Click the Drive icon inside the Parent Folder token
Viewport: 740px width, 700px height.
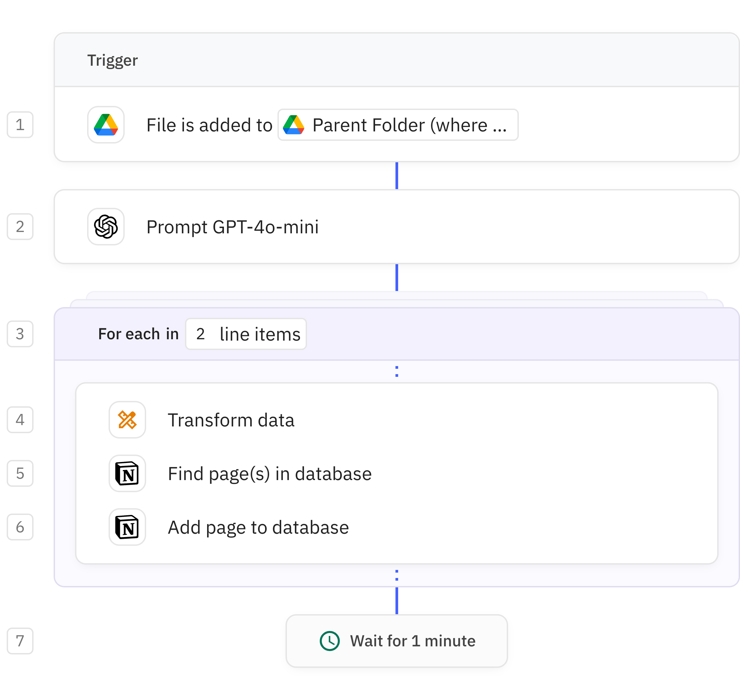tap(295, 125)
